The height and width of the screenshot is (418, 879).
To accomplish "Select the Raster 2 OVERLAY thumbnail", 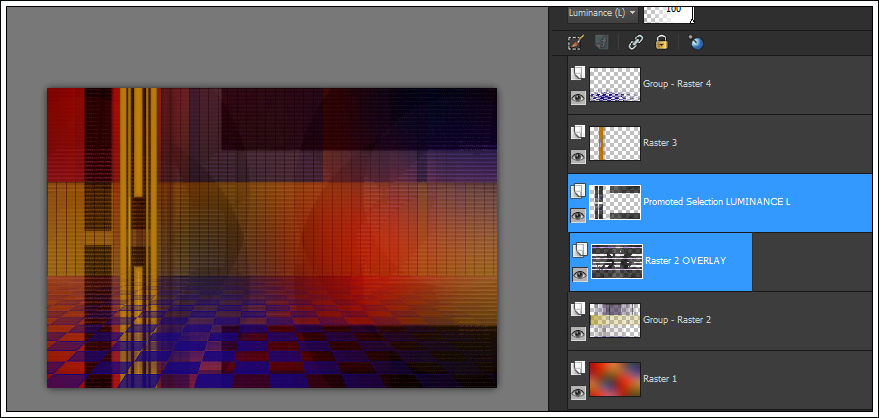I will click(617, 262).
